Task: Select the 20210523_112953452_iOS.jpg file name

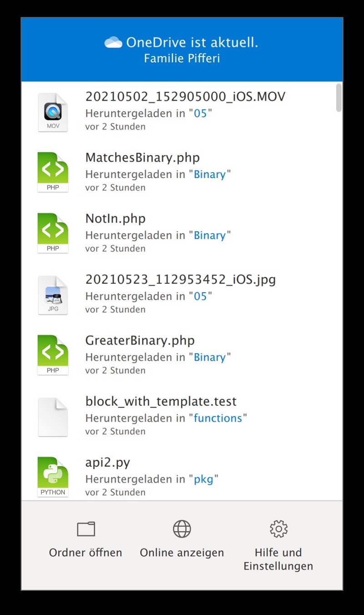Action: tap(181, 280)
